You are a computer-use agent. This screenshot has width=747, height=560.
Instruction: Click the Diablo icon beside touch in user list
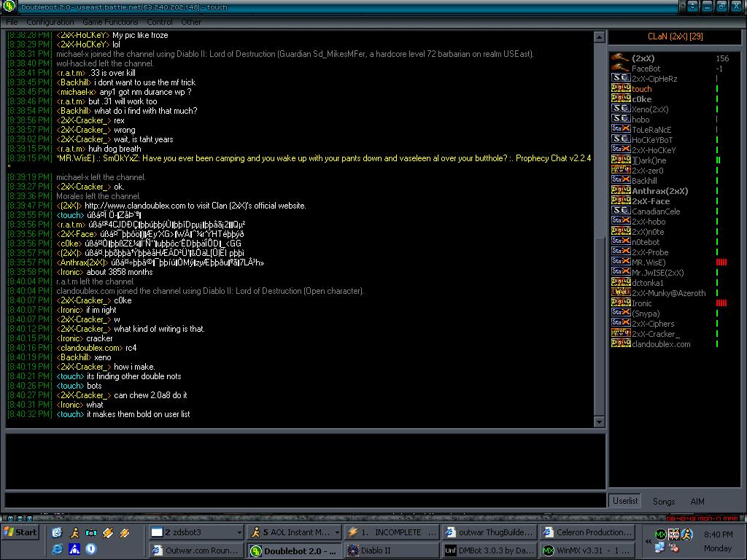[x=621, y=88]
